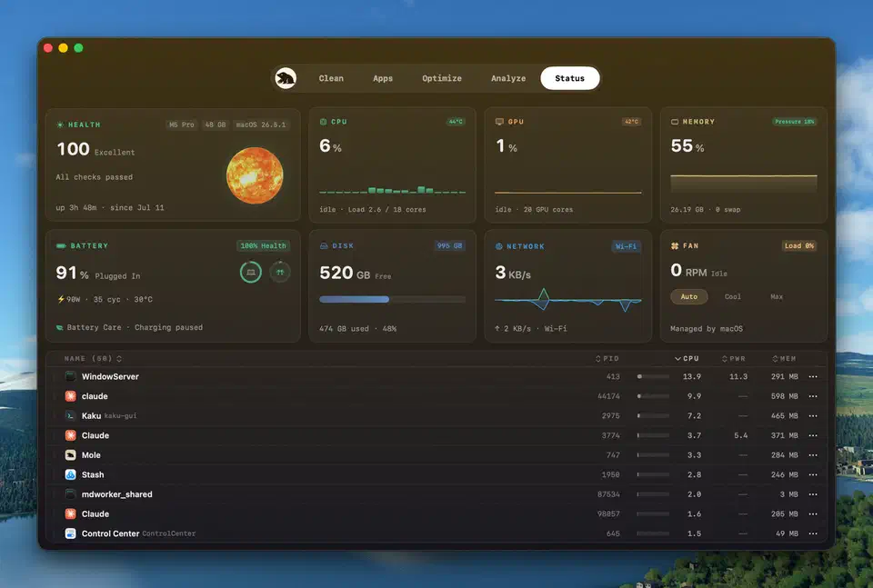
Task: Select the WindowServer process name
Action: 110,376
